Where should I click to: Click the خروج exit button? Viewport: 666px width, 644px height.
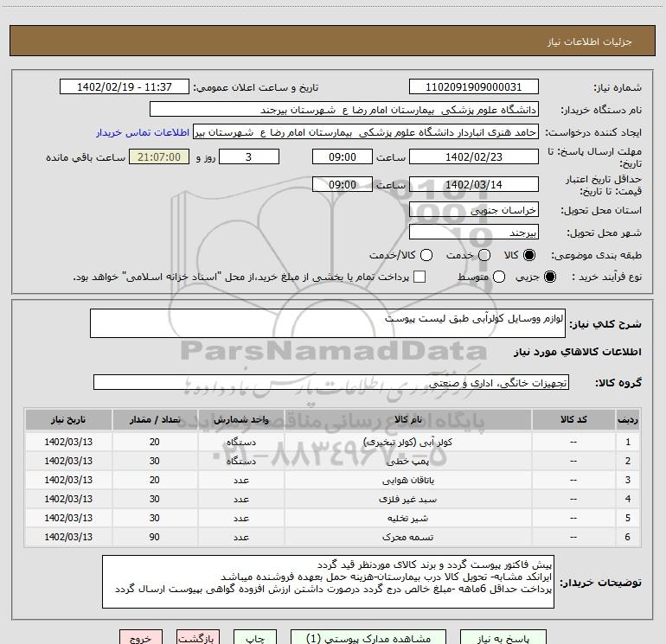[x=141, y=638]
